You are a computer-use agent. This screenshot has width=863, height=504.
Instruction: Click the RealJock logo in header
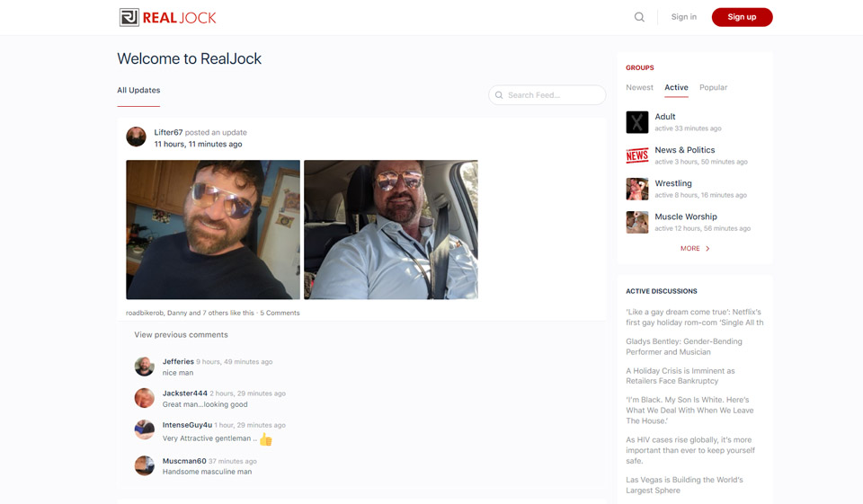click(168, 17)
